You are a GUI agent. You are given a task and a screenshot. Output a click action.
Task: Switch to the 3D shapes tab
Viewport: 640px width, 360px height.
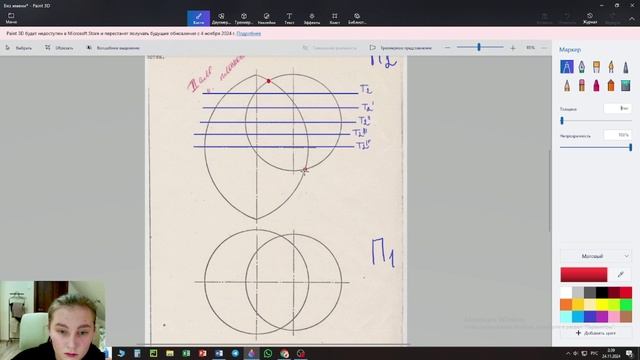pos(244,18)
